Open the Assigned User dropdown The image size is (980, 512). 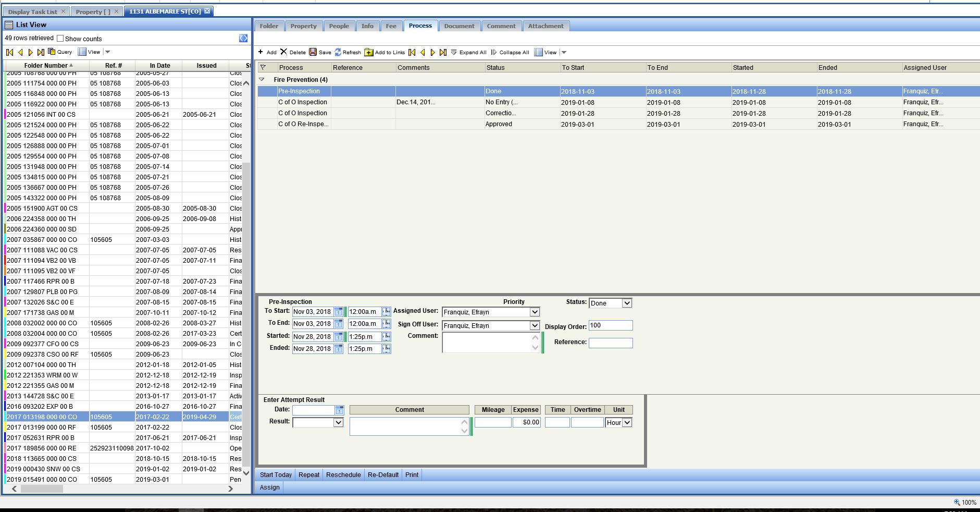534,312
